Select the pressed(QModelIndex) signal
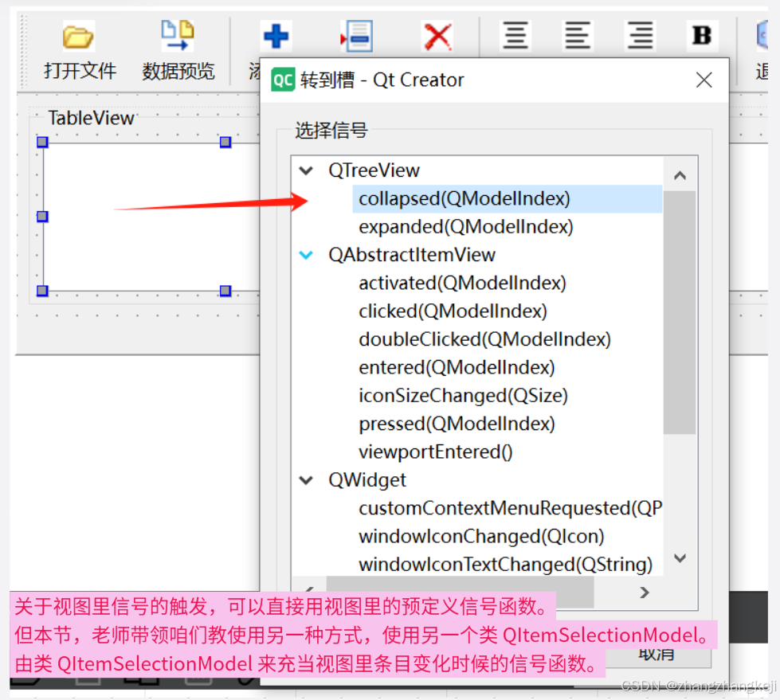780x700 pixels. [457, 424]
